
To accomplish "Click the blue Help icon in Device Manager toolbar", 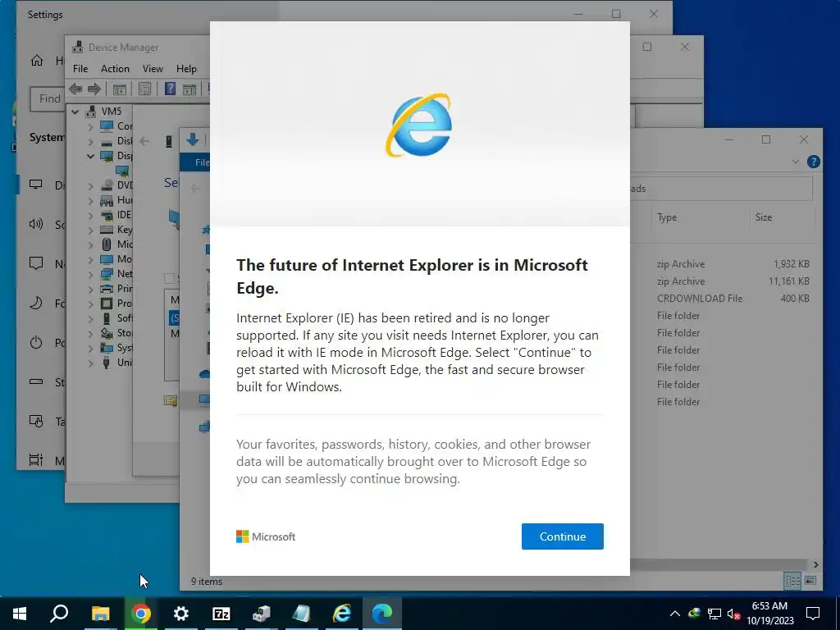I will [x=170, y=89].
